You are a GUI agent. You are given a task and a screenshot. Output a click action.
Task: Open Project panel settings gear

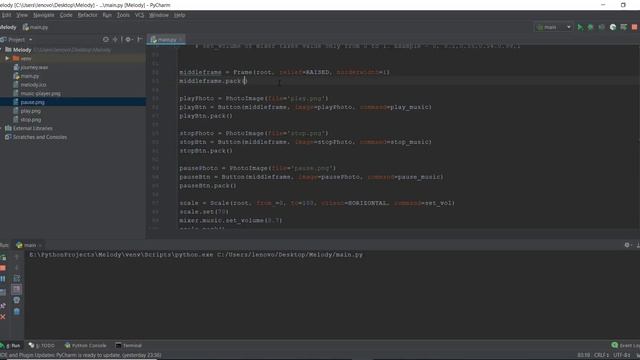point(128,40)
